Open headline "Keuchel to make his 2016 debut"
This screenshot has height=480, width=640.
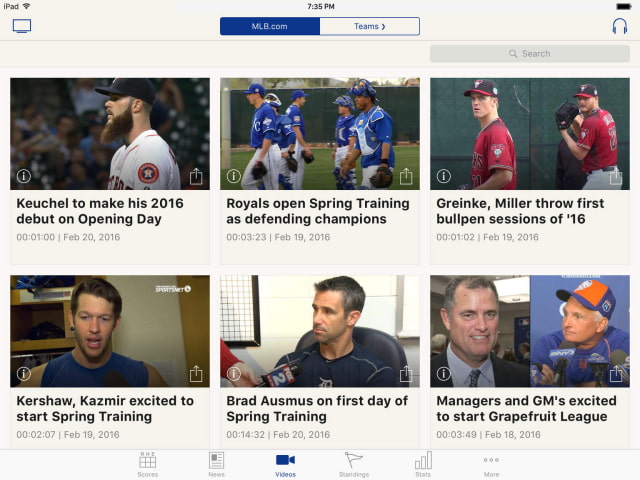(x=100, y=211)
